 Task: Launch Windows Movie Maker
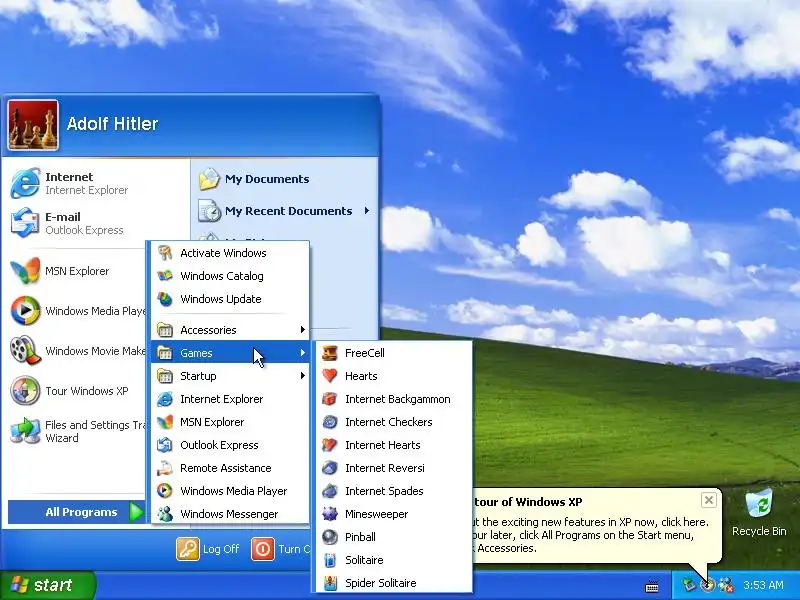77,351
